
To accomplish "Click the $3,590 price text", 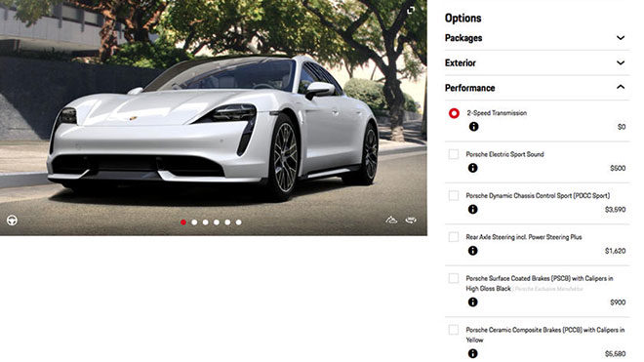I will (615, 210).
